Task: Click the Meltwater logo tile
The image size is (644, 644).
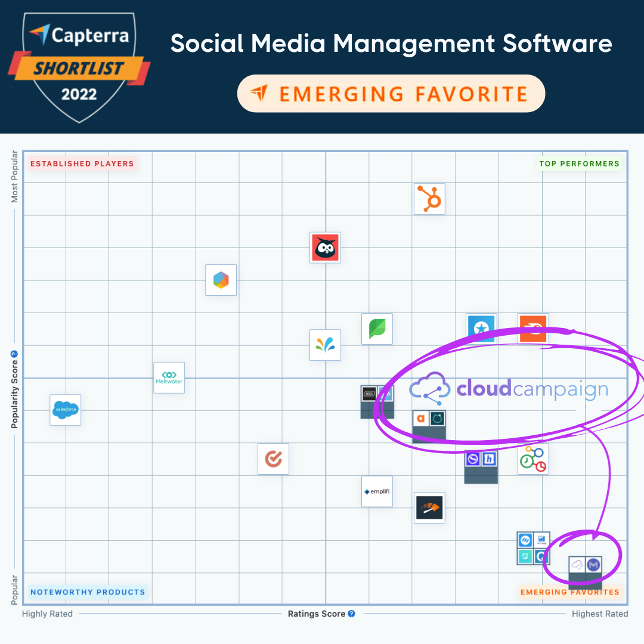Action: coord(169,377)
